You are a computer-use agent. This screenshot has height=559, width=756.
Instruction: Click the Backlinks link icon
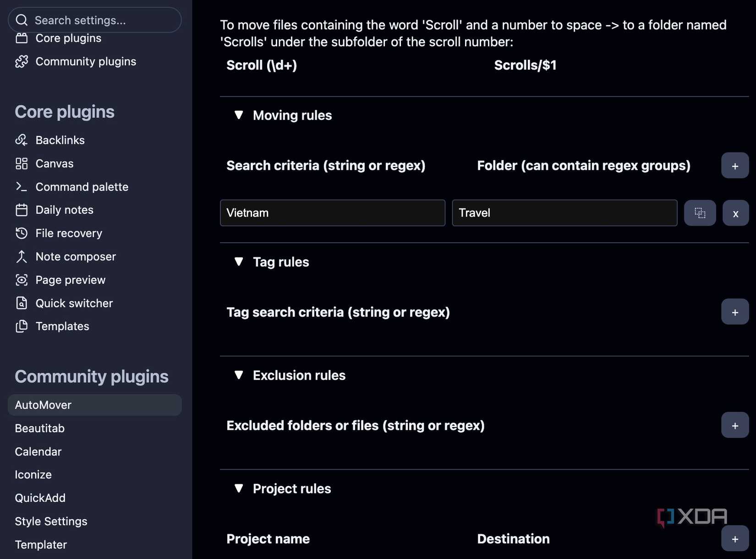22,140
